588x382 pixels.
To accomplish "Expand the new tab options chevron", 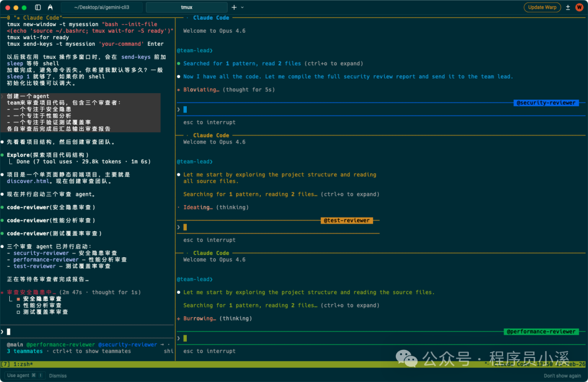I will [x=242, y=8].
